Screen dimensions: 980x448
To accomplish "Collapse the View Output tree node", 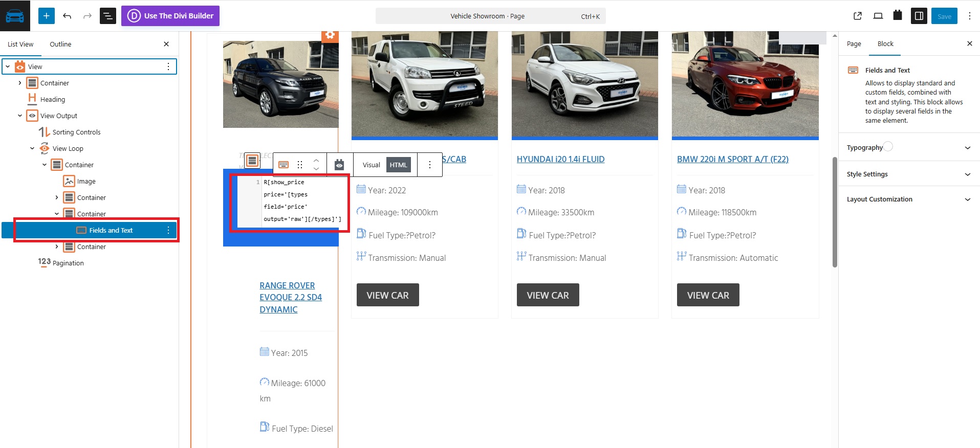I will click(x=20, y=116).
